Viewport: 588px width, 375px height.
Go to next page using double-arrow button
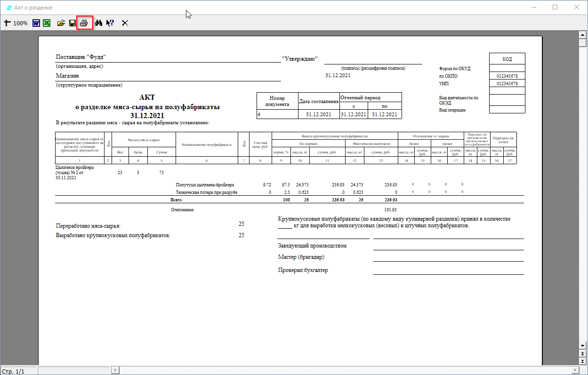click(x=583, y=361)
